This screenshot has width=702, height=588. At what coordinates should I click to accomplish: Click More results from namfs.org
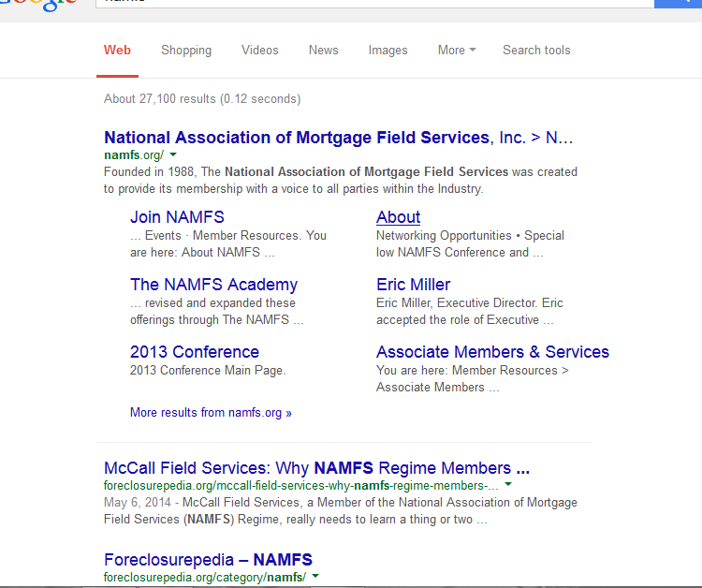[x=211, y=413]
